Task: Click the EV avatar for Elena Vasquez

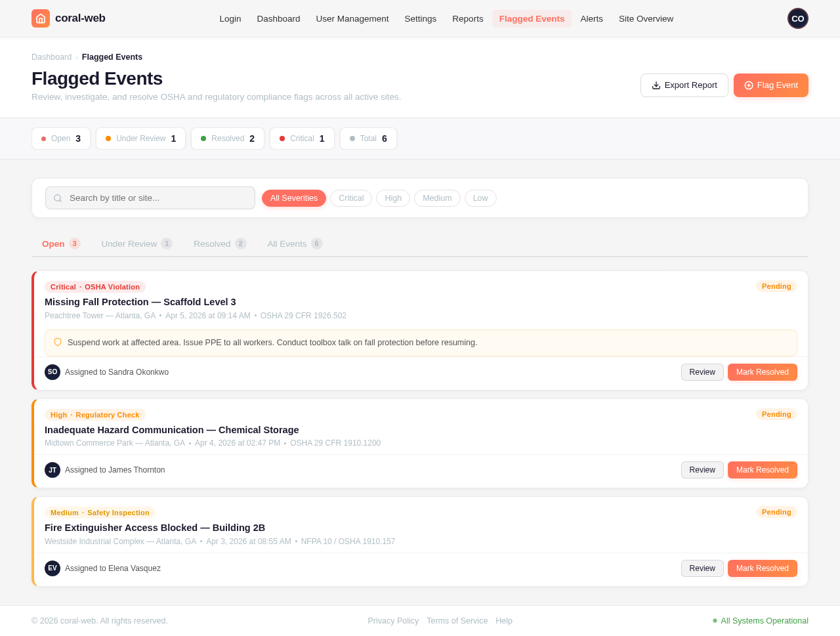Action: (52, 568)
